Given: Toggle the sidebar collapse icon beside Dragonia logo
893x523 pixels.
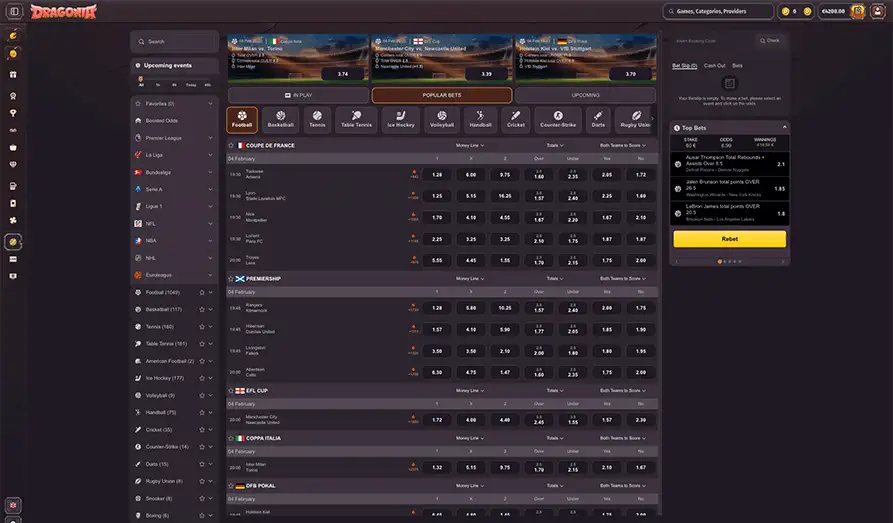Looking at the screenshot, I should pyautogui.click(x=14, y=11).
